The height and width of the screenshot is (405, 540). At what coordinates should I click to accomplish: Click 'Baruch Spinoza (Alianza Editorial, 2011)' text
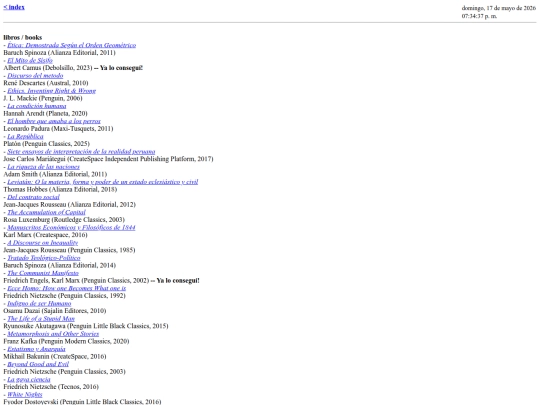(x=59, y=53)
